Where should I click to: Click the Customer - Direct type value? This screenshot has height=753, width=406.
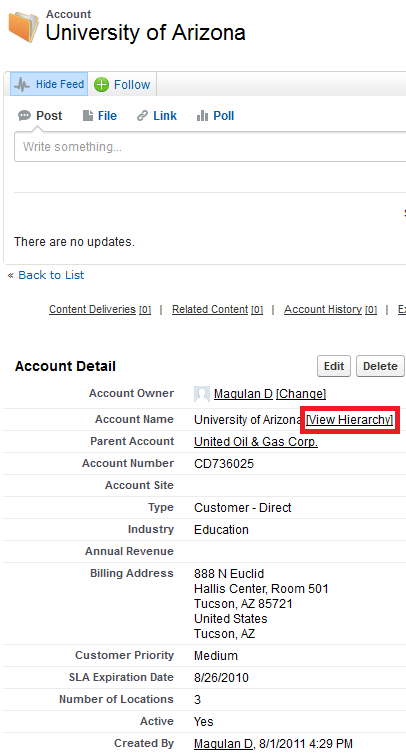[243, 508]
